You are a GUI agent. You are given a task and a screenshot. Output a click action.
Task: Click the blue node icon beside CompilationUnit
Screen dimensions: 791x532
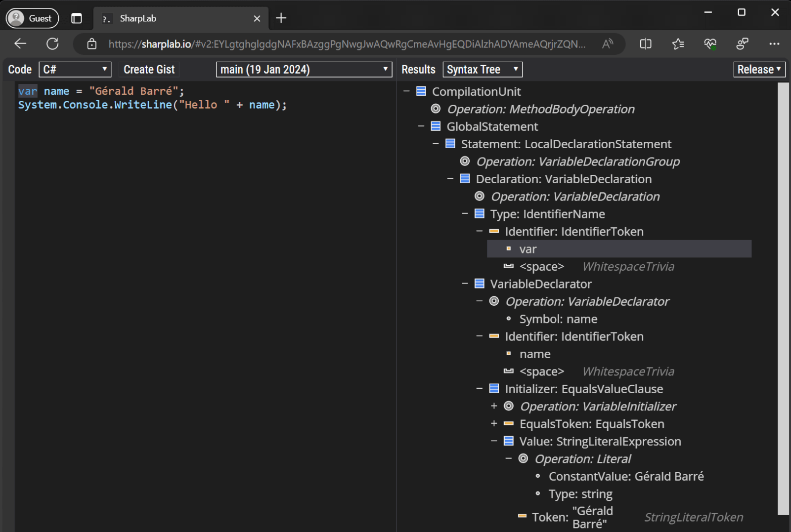[x=421, y=91]
